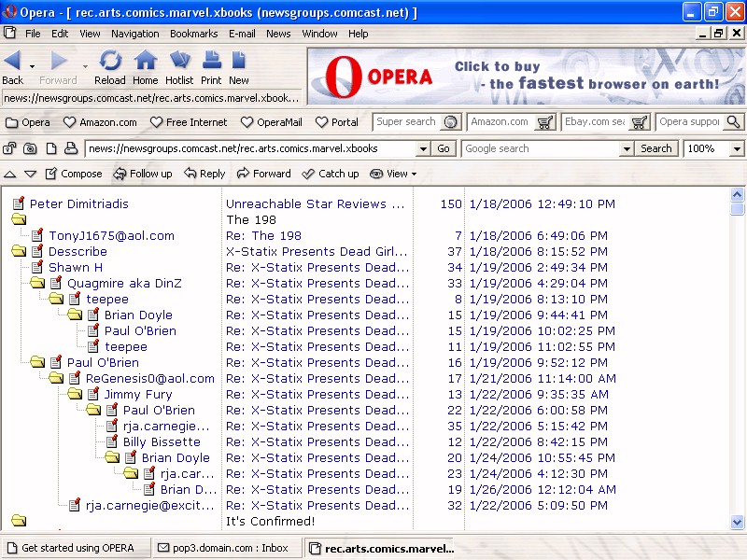This screenshot has height=560, width=747.
Task: Click the Compose message button
Action: 74,174
